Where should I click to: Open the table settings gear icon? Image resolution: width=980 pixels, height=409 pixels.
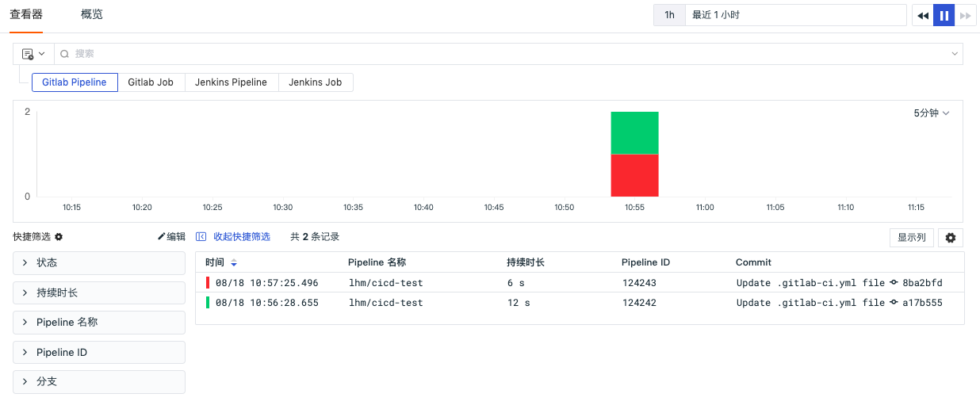[x=951, y=238]
